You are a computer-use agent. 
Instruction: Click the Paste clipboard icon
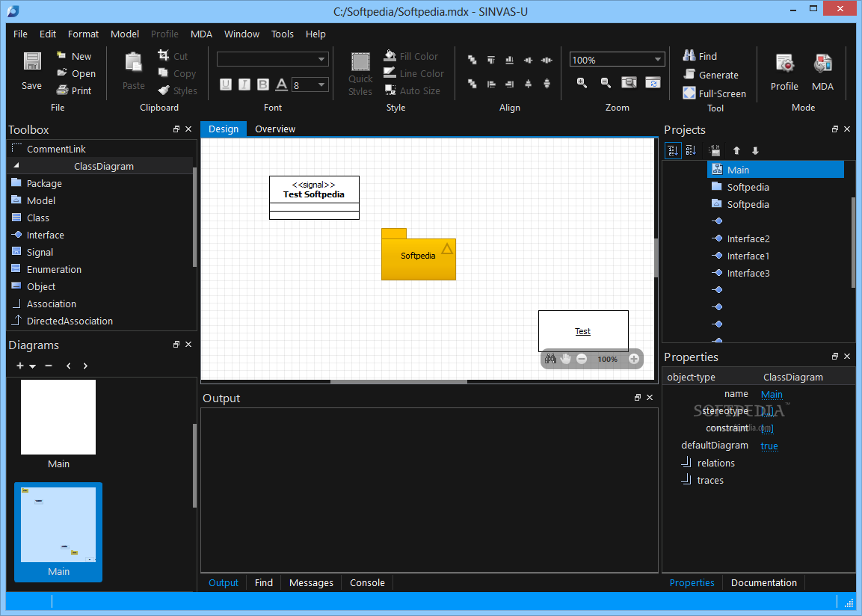134,63
